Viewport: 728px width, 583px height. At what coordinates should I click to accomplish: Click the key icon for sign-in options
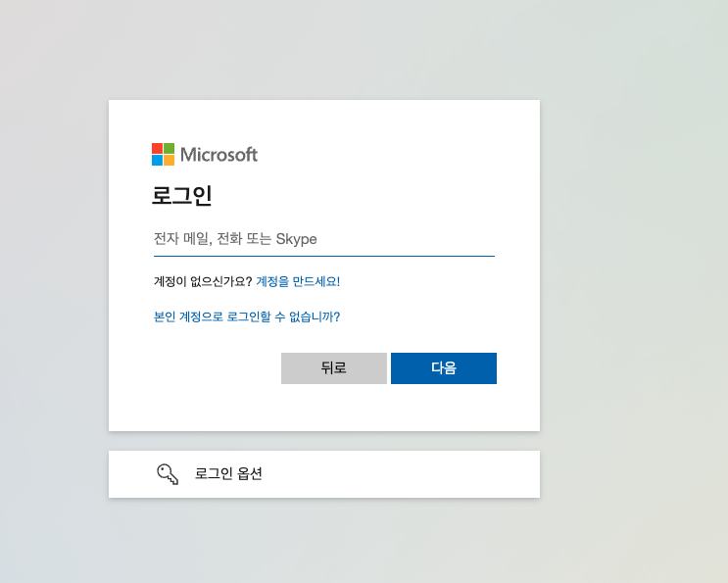(x=168, y=474)
